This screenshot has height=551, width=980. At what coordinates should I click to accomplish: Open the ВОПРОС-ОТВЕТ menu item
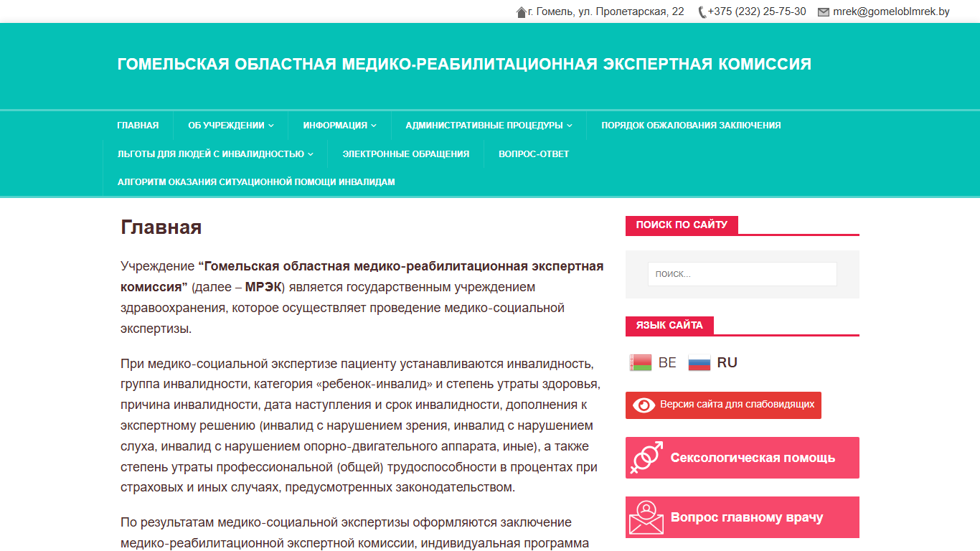pos(534,154)
